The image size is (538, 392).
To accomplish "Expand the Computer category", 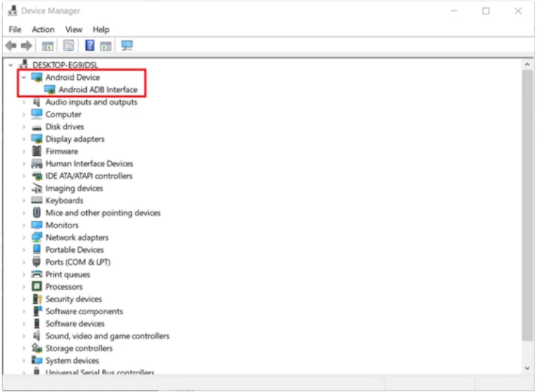I will [24, 114].
